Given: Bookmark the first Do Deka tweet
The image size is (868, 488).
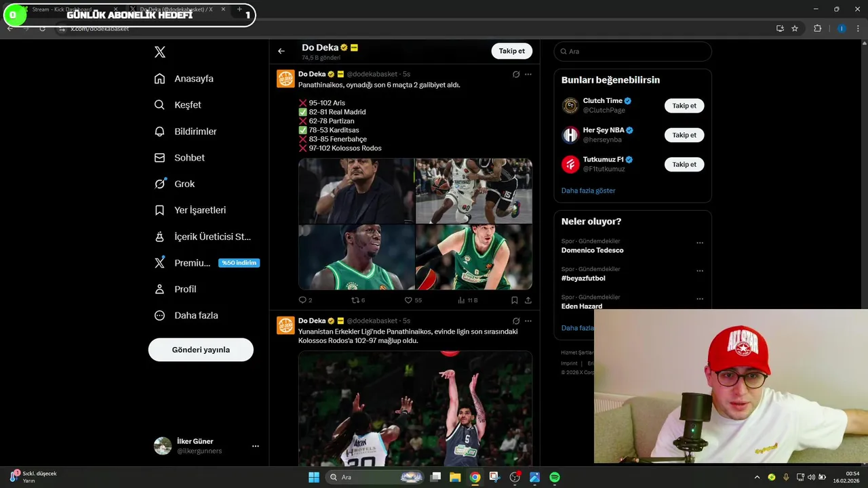Looking at the screenshot, I should click(x=515, y=300).
